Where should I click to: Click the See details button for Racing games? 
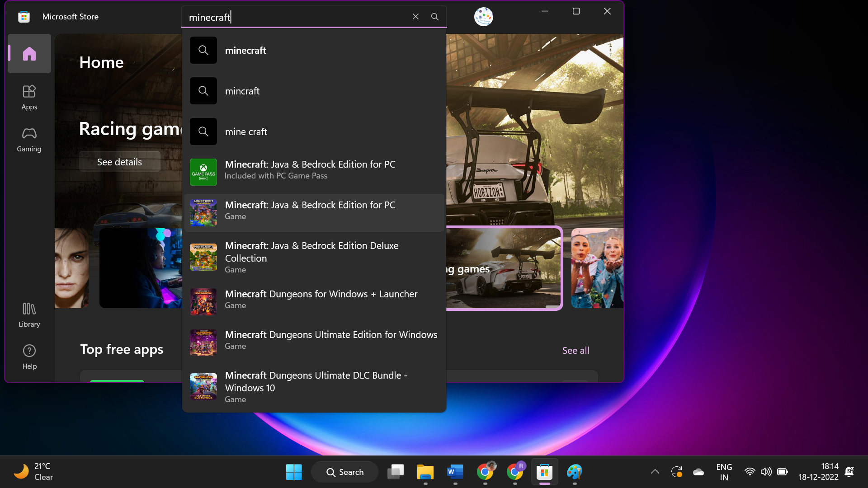click(119, 161)
